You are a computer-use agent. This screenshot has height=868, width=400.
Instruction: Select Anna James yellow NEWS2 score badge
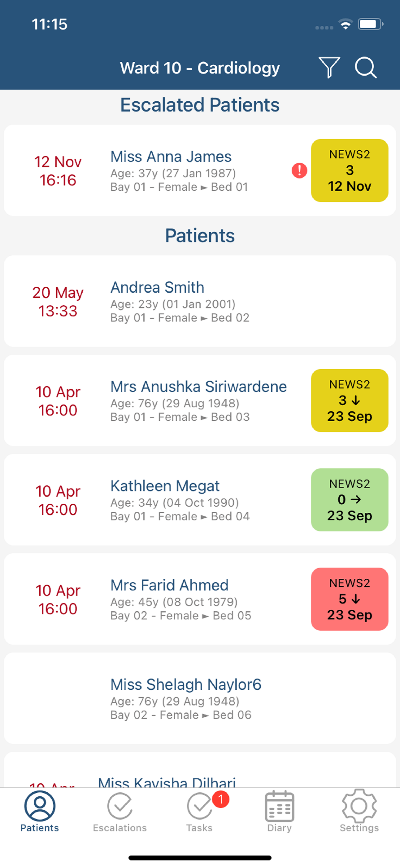[350, 170]
